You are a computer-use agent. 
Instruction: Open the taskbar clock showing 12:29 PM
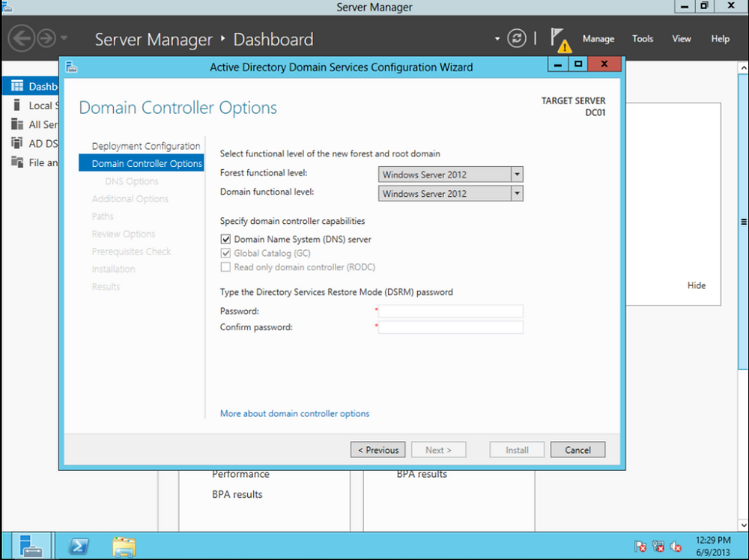[713, 547]
